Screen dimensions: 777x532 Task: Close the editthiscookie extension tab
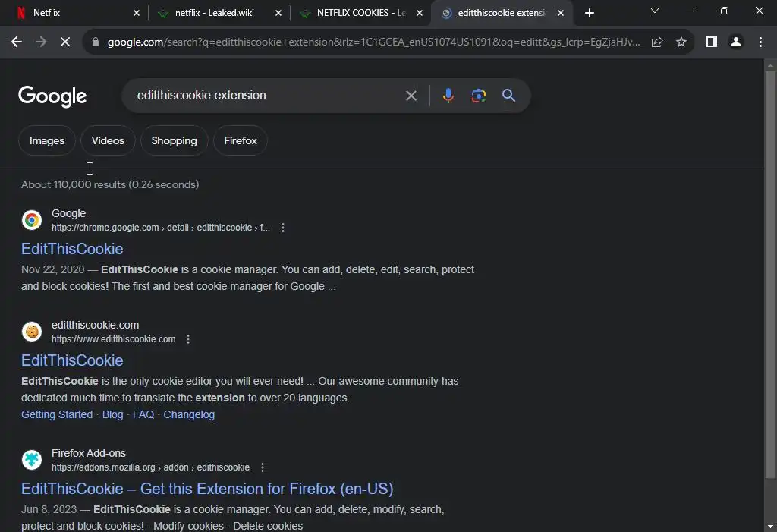(x=561, y=13)
